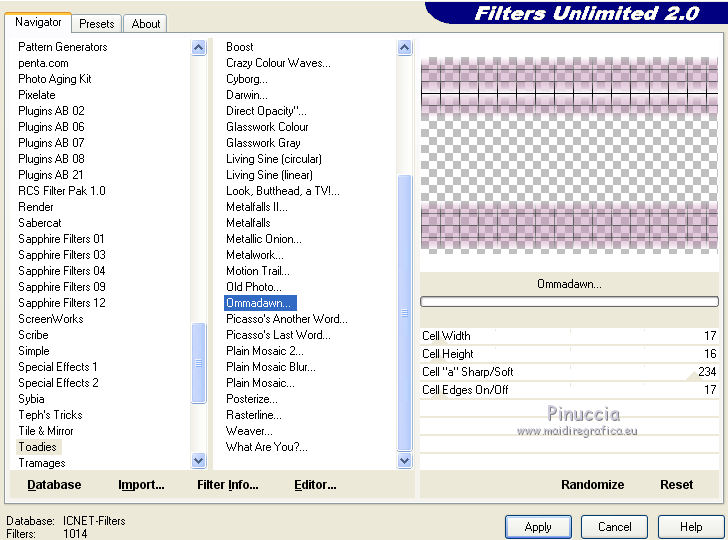Select the Cyborg... filter

coord(247,79)
